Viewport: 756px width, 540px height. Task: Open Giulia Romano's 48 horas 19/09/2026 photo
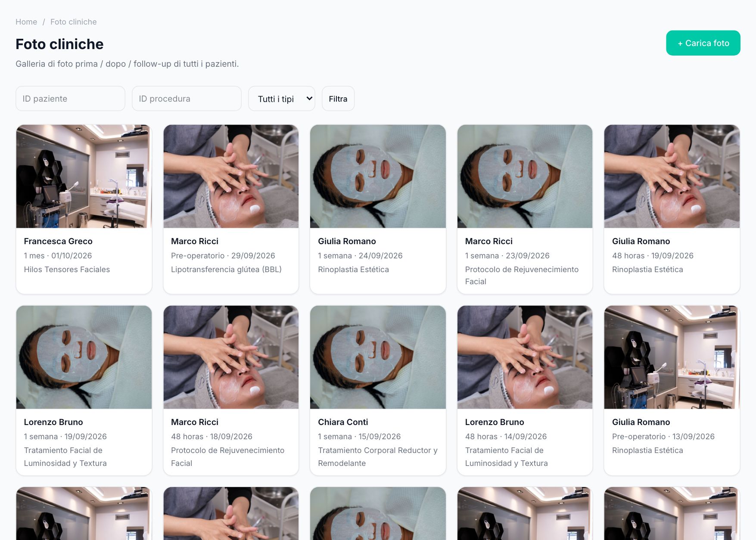tap(672, 177)
